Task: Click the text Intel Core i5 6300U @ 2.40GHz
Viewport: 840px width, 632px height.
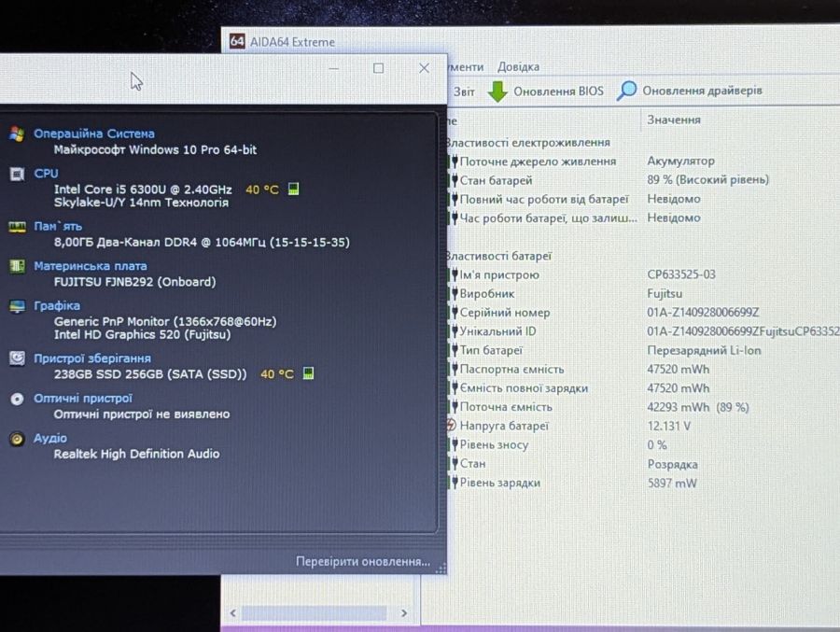Action: coord(143,190)
